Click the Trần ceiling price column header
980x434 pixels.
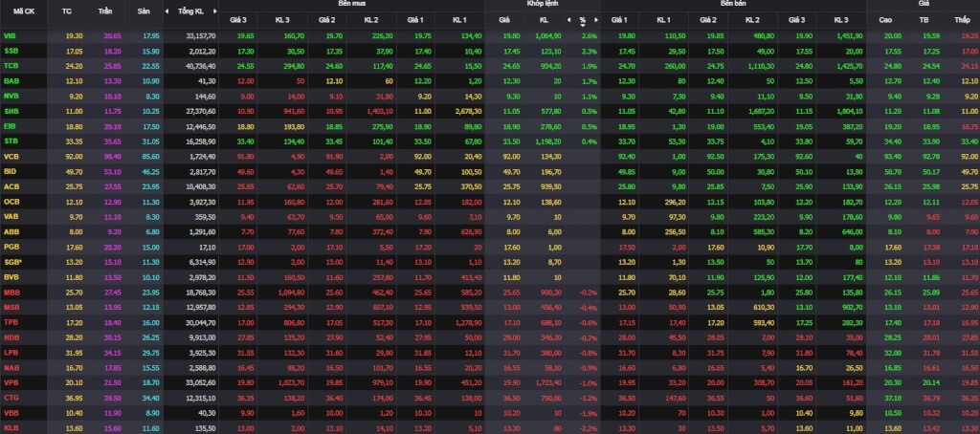tap(105, 11)
